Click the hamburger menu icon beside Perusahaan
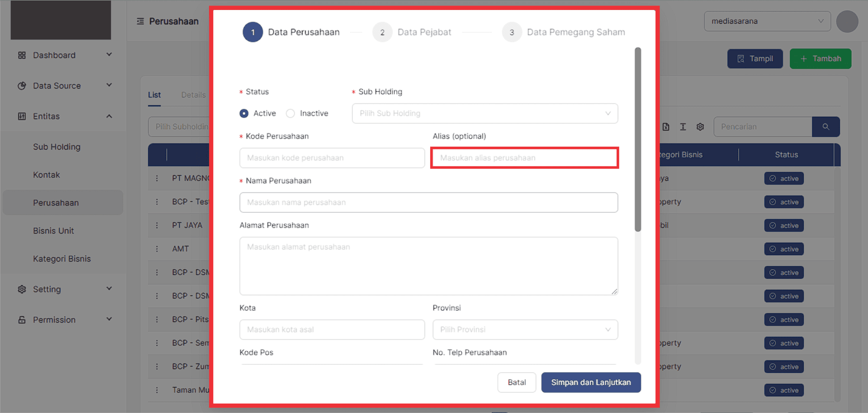Screen dimensions: 868x413 (140, 21)
